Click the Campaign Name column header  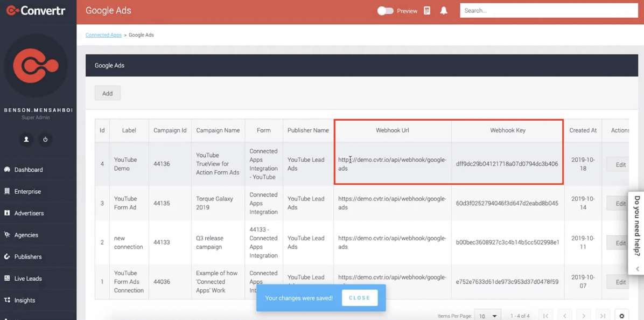point(218,130)
